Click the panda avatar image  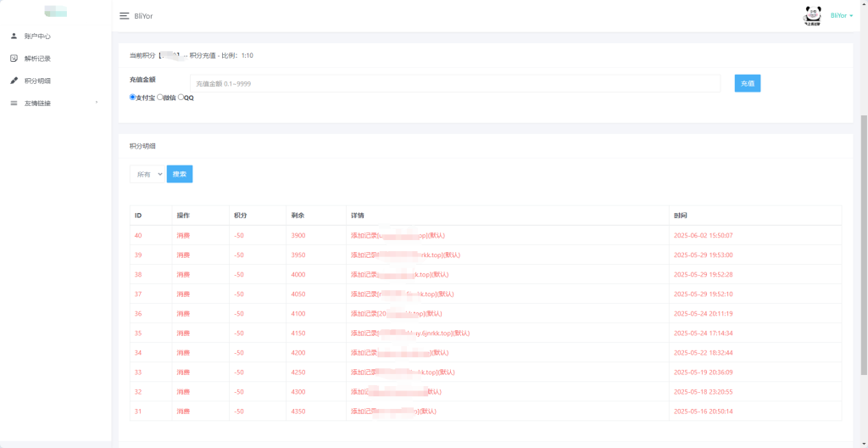tap(812, 15)
